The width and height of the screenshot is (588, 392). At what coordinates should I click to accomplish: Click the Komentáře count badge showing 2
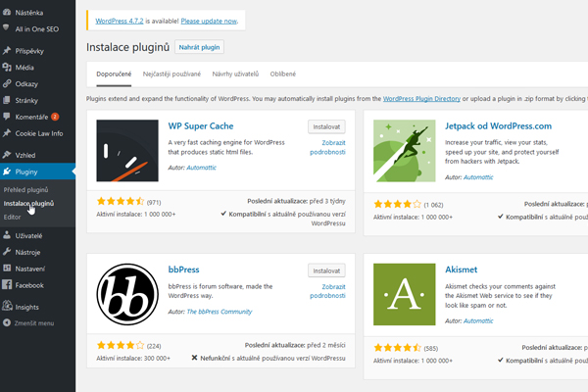pyautogui.click(x=55, y=117)
